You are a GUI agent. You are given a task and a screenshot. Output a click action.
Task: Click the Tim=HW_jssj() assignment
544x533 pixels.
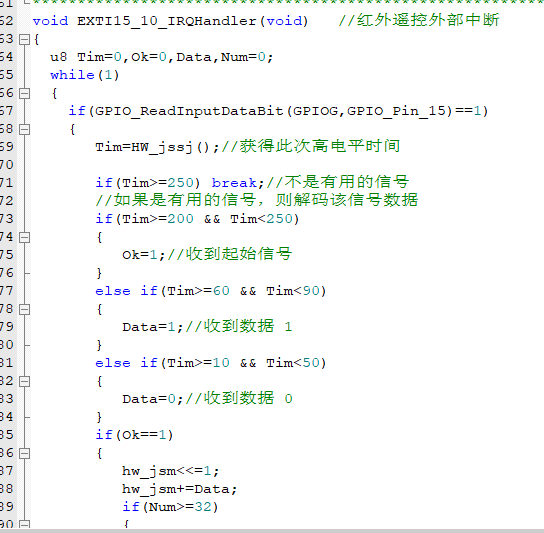coord(158,147)
